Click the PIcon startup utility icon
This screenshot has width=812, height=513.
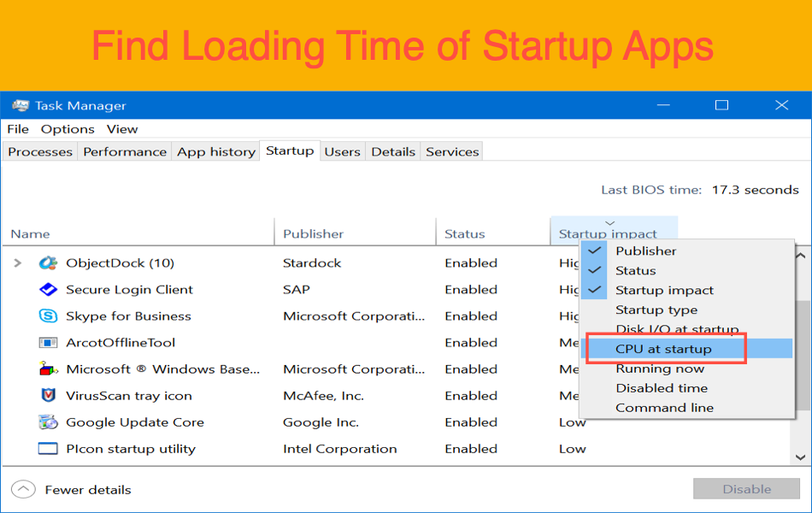click(x=48, y=449)
